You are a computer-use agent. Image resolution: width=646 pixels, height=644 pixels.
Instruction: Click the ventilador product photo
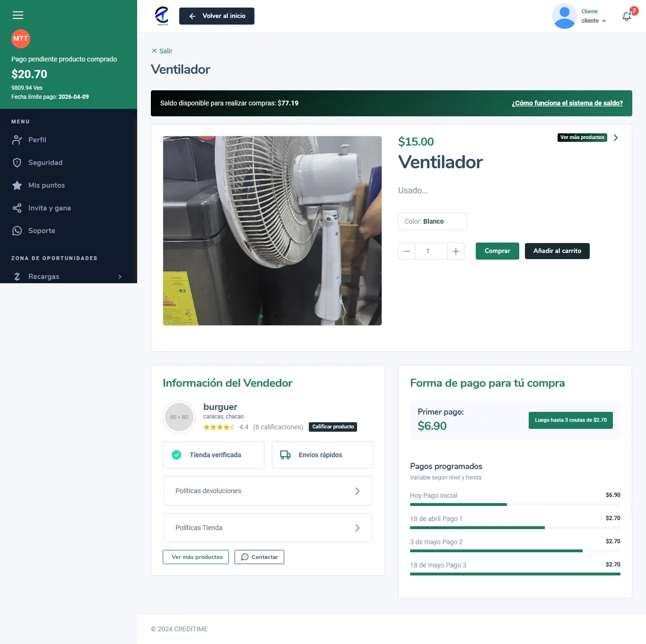pos(272,231)
